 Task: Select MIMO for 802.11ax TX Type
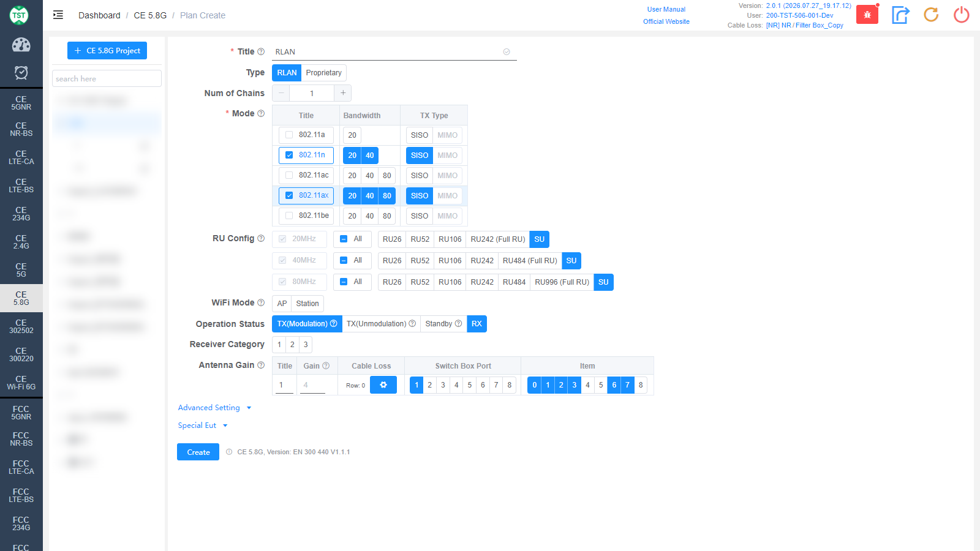click(x=447, y=196)
